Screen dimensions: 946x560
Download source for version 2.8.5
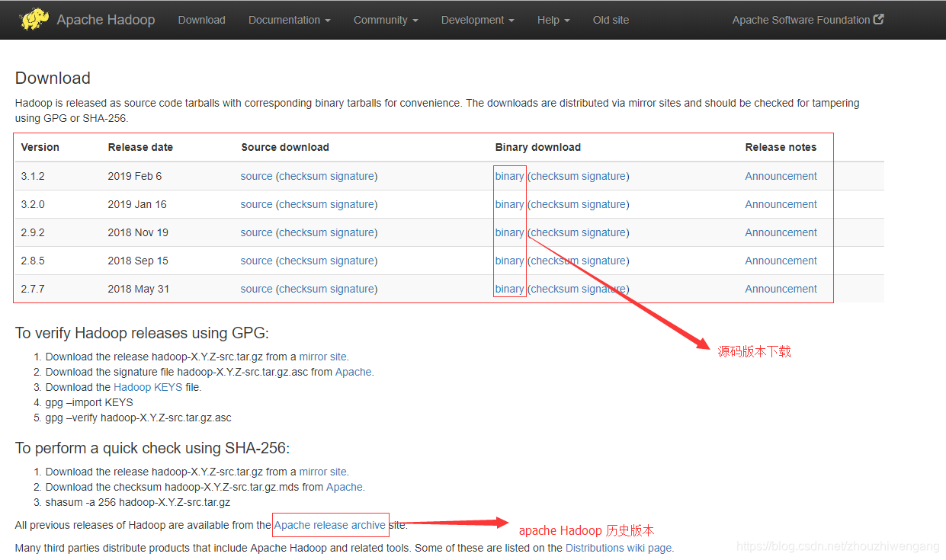(x=256, y=261)
